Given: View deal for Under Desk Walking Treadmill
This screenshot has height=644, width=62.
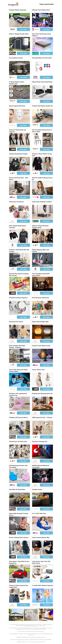Looking at the screenshot, I should point(46,221).
